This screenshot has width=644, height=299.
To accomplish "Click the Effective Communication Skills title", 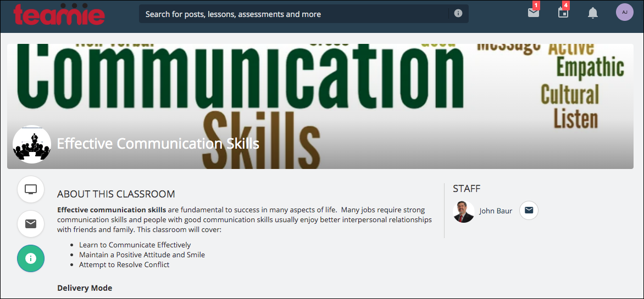I will [x=158, y=144].
